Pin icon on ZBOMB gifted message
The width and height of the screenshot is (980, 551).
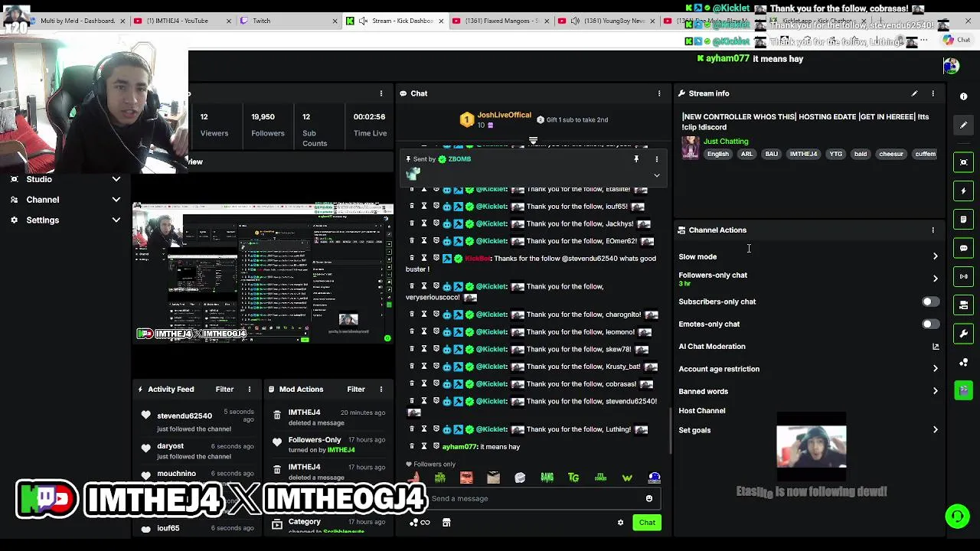coord(635,159)
